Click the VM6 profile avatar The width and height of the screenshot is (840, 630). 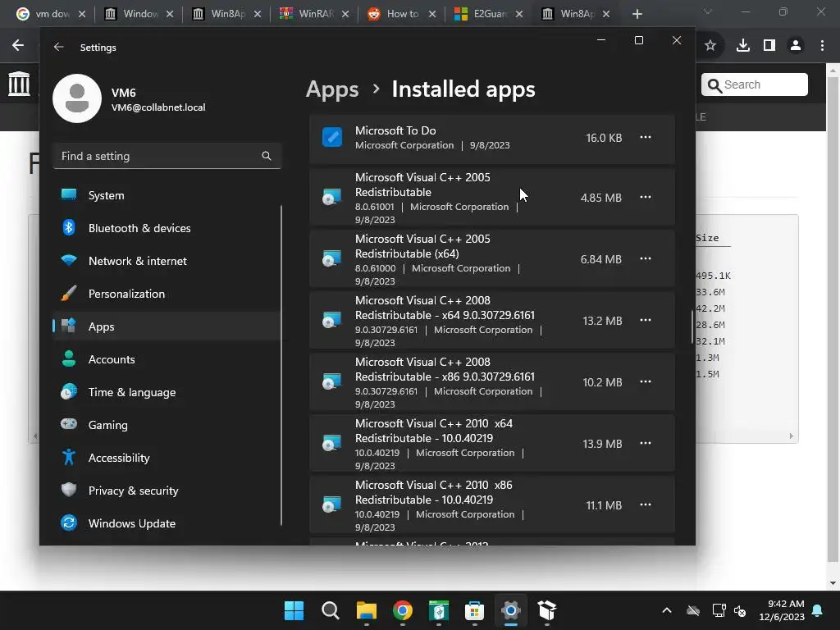(x=77, y=98)
